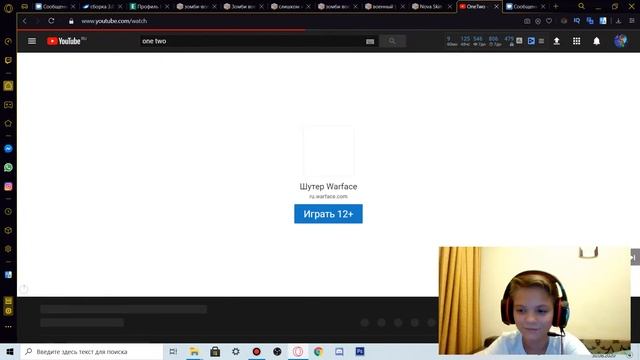Click the lock site-info icon in address bar
Image resolution: width=640 pixels, height=360 pixels.
71,21
